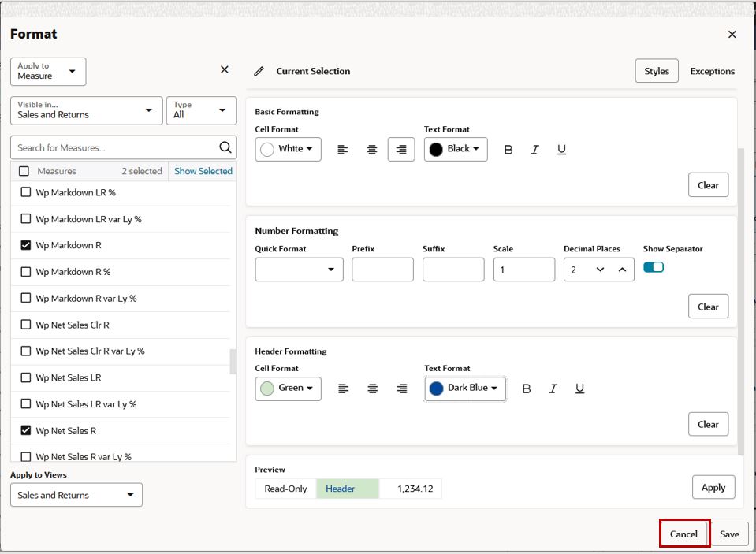Screen dimensions: 756x554
Task: Open the Apply to Views dropdown
Action: point(76,495)
